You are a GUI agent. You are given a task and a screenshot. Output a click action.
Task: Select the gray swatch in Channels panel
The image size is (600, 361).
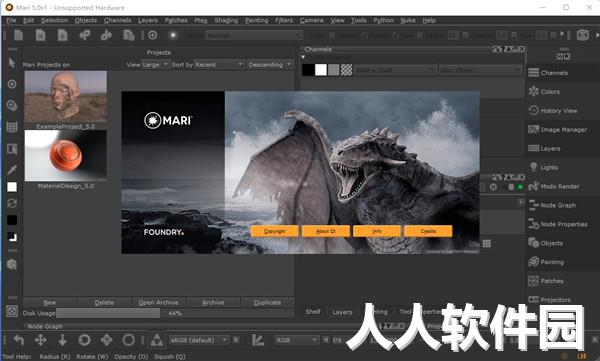coord(333,70)
